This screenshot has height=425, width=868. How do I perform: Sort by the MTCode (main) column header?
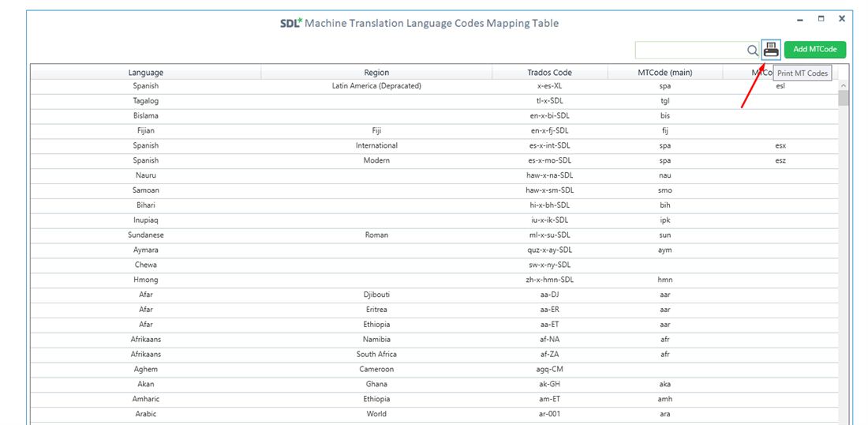pyautogui.click(x=665, y=72)
